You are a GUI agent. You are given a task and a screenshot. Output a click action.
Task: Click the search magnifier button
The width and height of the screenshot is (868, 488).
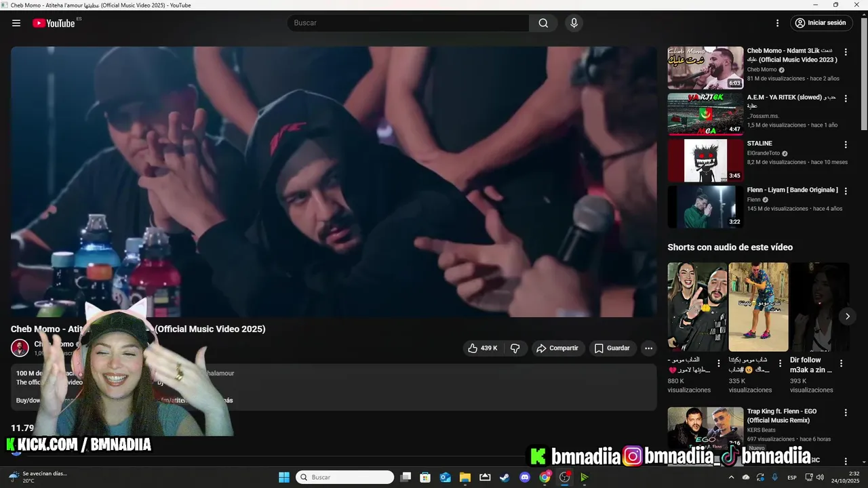pos(543,23)
